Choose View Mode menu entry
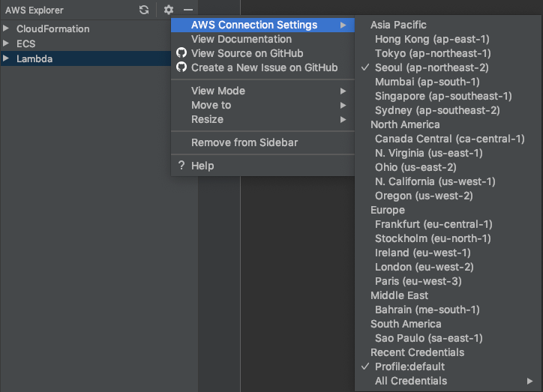 (262, 91)
